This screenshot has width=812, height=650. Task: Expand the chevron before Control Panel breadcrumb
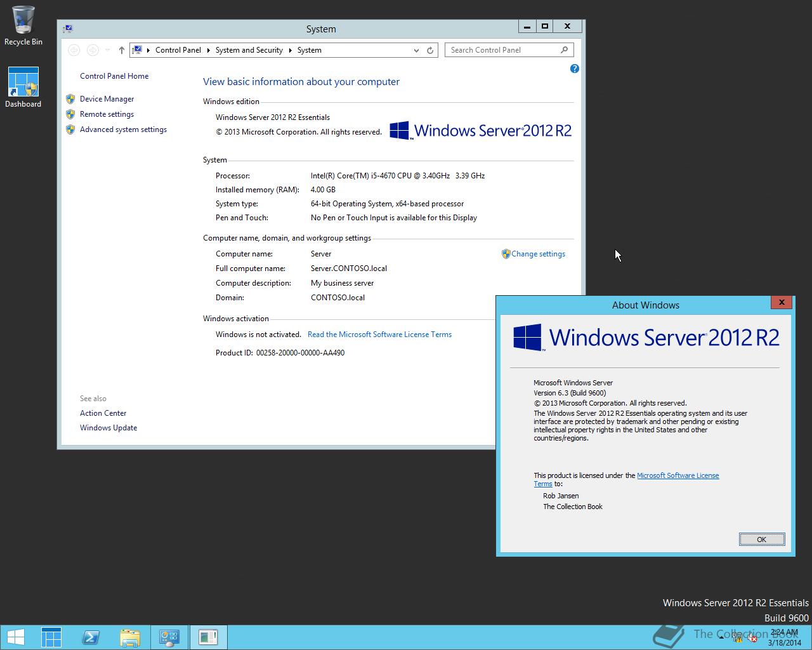point(148,50)
